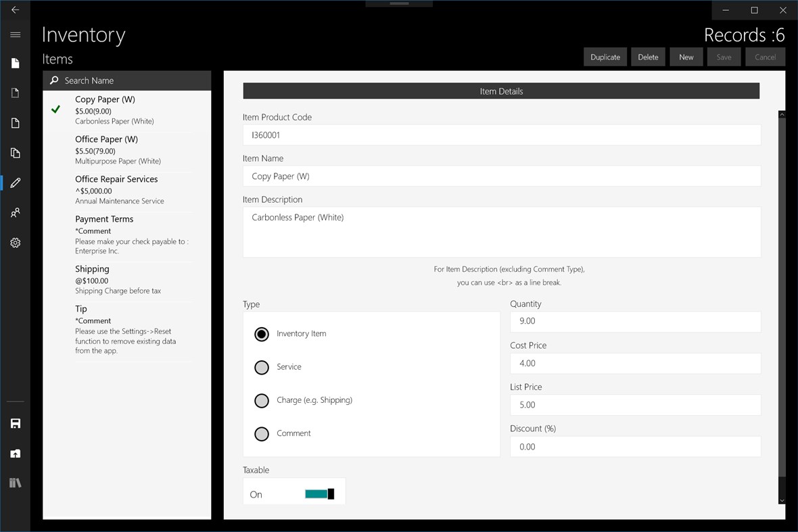Open the Settings gear in the sidebar
798x532 pixels.
click(x=15, y=243)
